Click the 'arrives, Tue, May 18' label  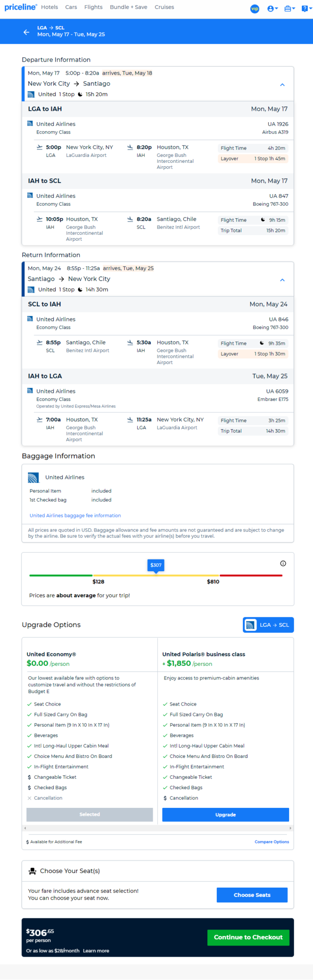tap(127, 73)
